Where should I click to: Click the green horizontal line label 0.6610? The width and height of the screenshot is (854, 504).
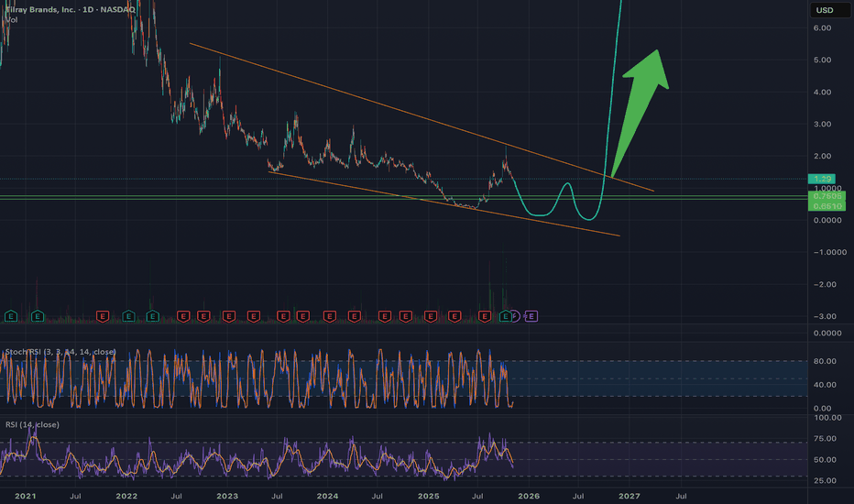coord(827,206)
